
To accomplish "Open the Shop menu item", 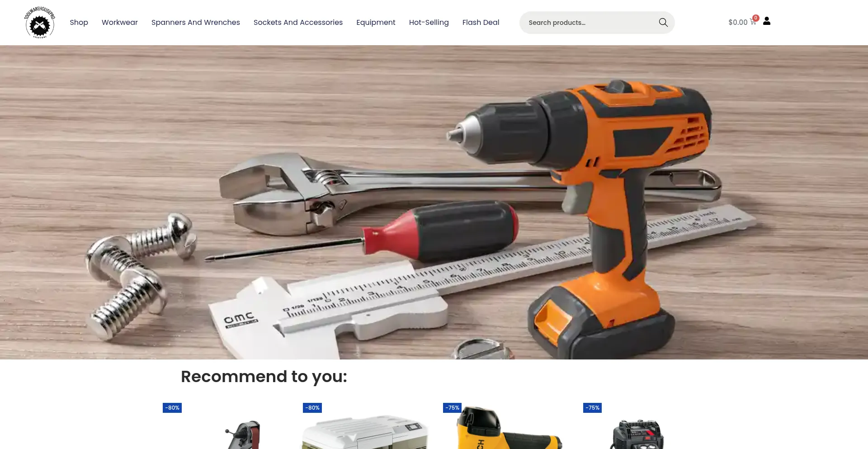I will [x=79, y=23].
